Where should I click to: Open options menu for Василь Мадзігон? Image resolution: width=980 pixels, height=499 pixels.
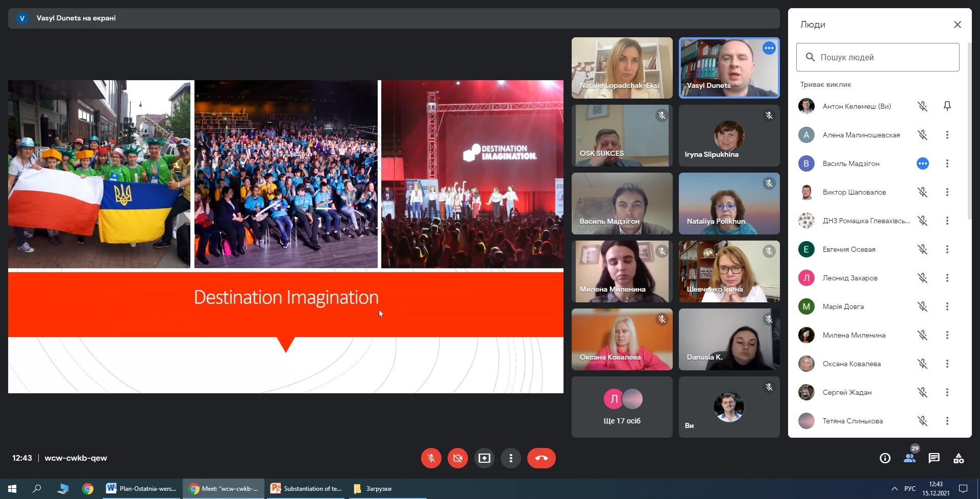(947, 163)
